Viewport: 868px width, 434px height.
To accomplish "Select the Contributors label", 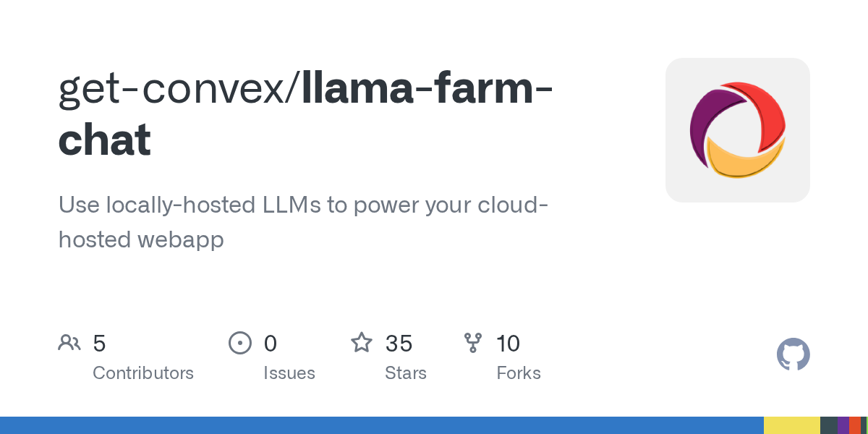I will click(x=143, y=373).
